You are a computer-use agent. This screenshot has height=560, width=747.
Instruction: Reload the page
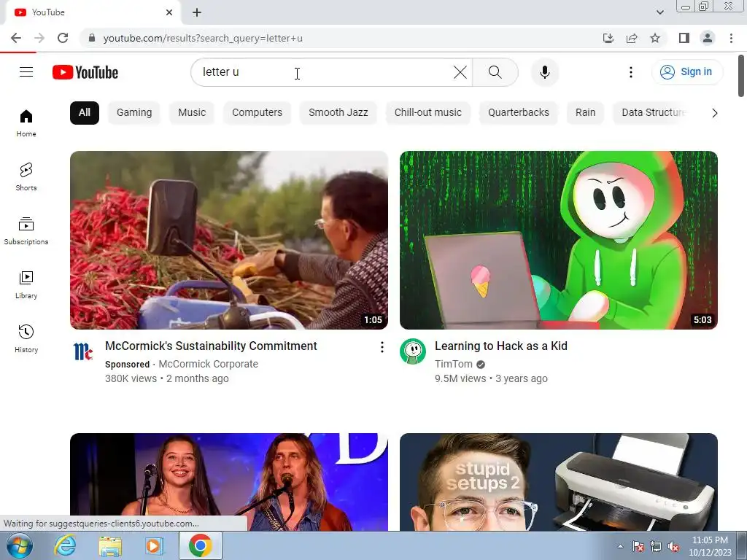point(63,38)
